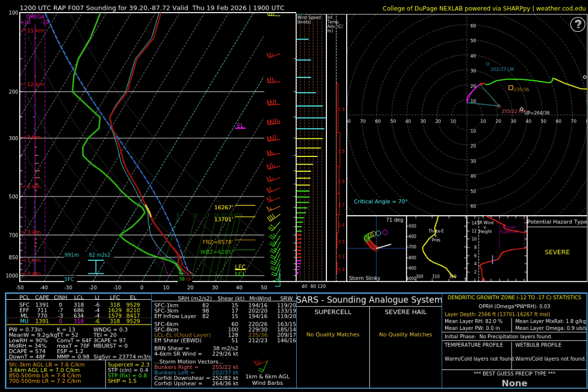Click the yellow 235/36 square on hodograph

pos(511,87)
